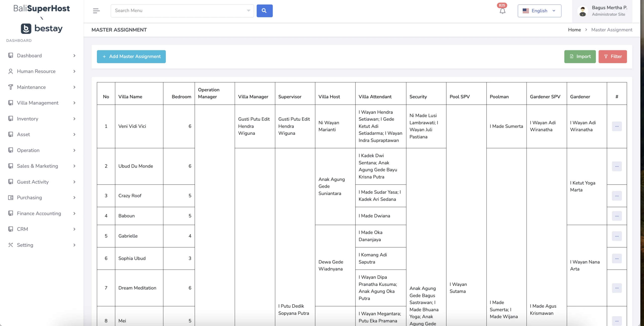Screen dimensions: 644x326
Task: Click the Sales & Marketing sidebar icon
Action: click(11, 166)
